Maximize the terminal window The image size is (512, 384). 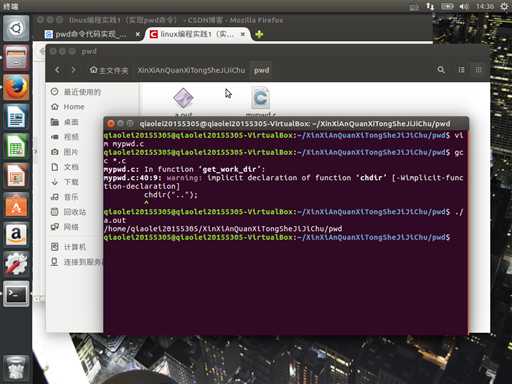click(x=130, y=124)
